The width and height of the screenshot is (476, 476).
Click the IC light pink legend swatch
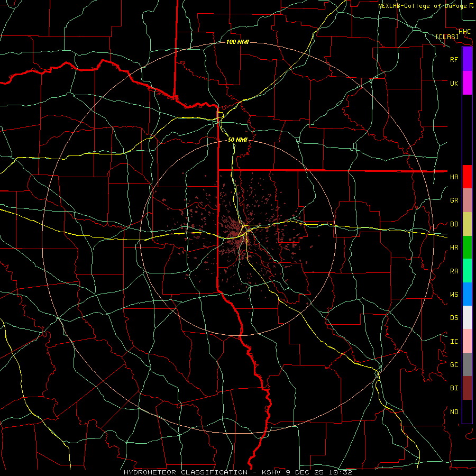pyautogui.click(x=467, y=341)
